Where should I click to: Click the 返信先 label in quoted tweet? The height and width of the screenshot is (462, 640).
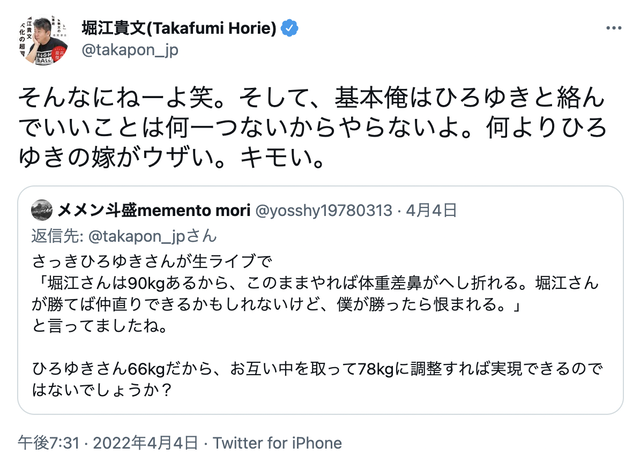[57, 236]
